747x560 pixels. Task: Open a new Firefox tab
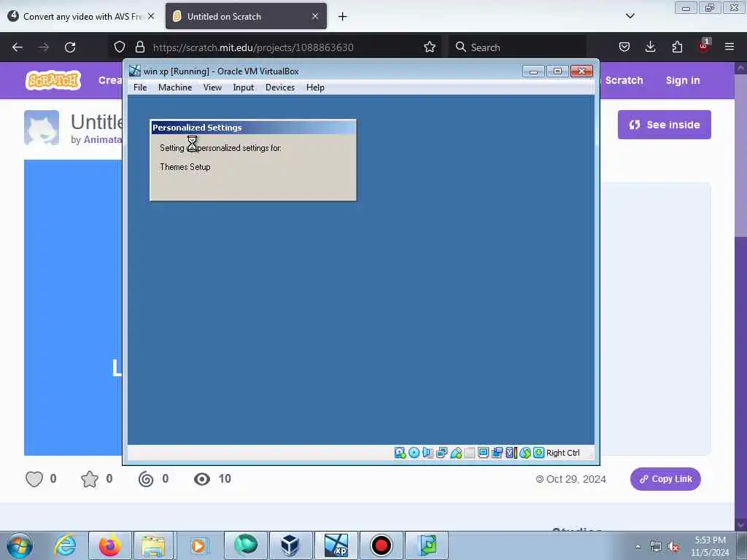tap(342, 17)
